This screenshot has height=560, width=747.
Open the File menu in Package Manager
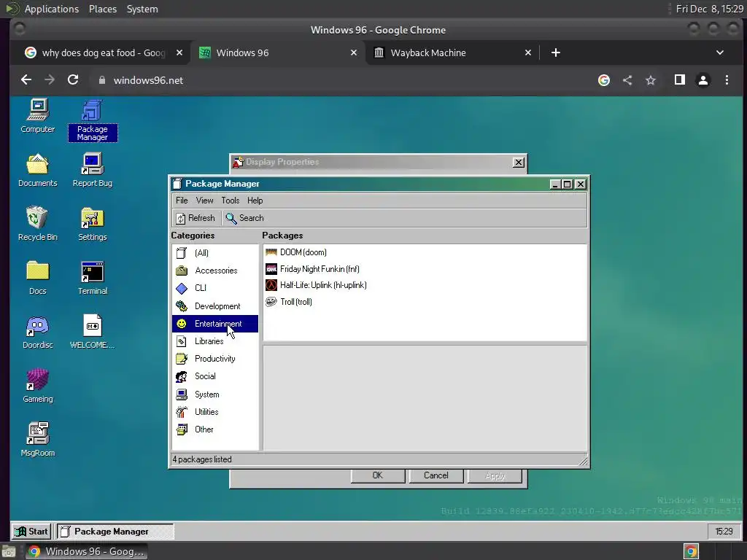(x=182, y=201)
